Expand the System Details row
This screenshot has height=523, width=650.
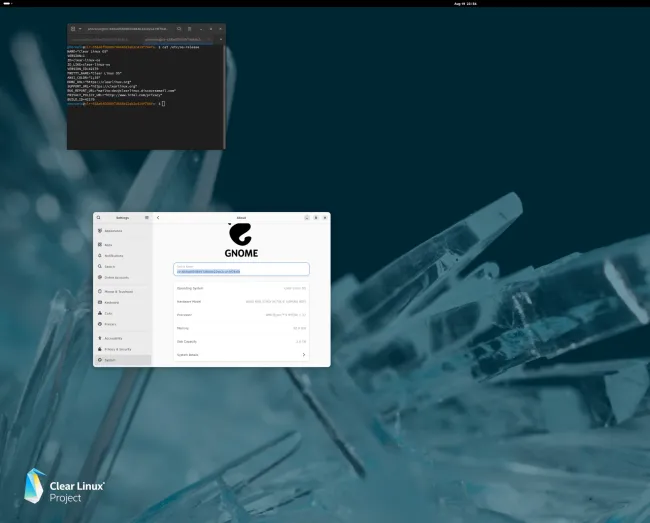click(x=241, y=354)
